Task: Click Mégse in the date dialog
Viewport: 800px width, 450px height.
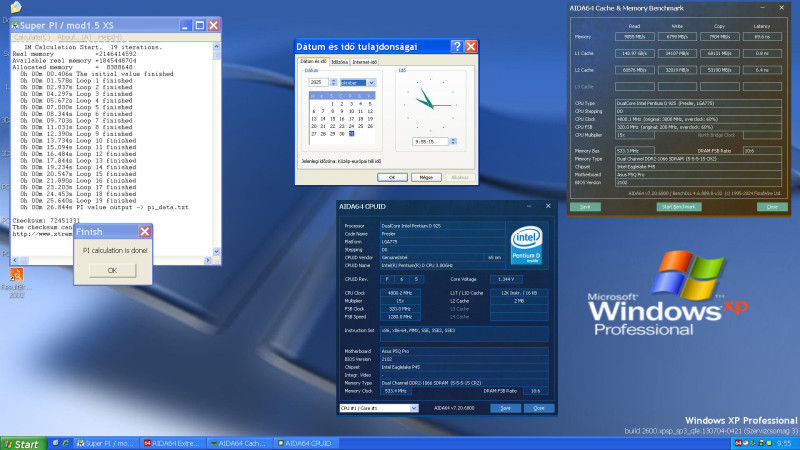Action: coord(426,178)
